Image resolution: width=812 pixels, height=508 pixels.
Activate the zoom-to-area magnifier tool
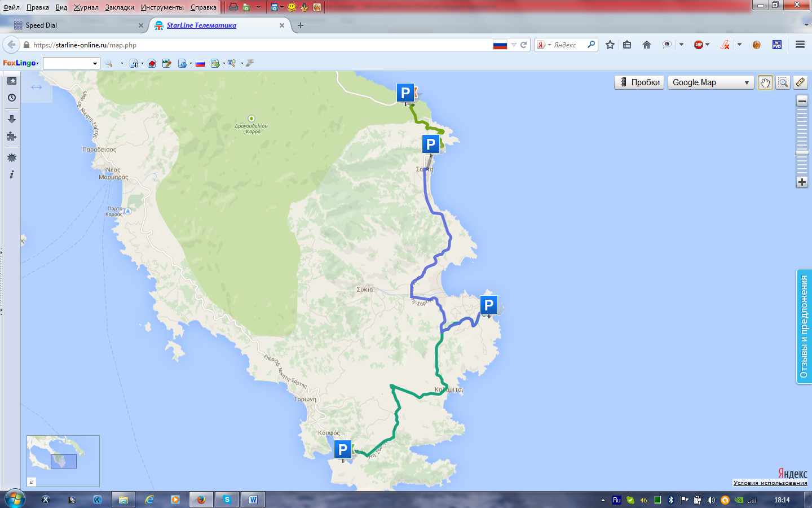tap(783, 82)
